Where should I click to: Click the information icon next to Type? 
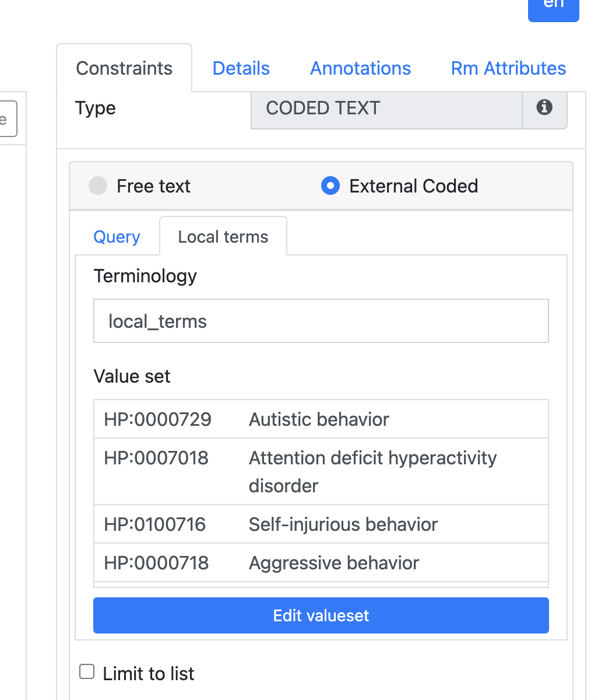click(544, 107)
